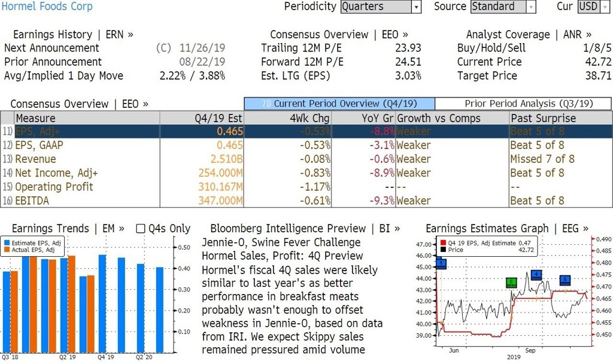The width and height of the screenshot is (613, 364).
Task: Click blue marker 5 on estimates graph
Action: click(565, 280)
